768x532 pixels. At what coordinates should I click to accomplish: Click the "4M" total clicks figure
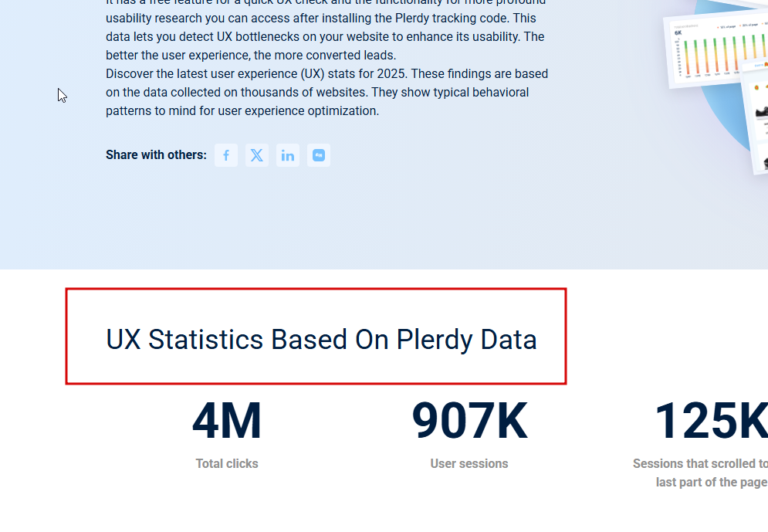click(x=227, y=421)
